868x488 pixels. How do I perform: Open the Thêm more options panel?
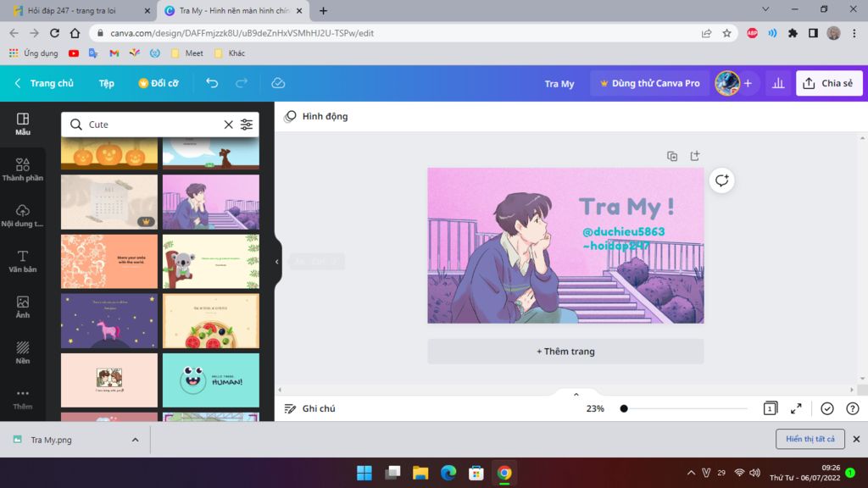(23, 398)
